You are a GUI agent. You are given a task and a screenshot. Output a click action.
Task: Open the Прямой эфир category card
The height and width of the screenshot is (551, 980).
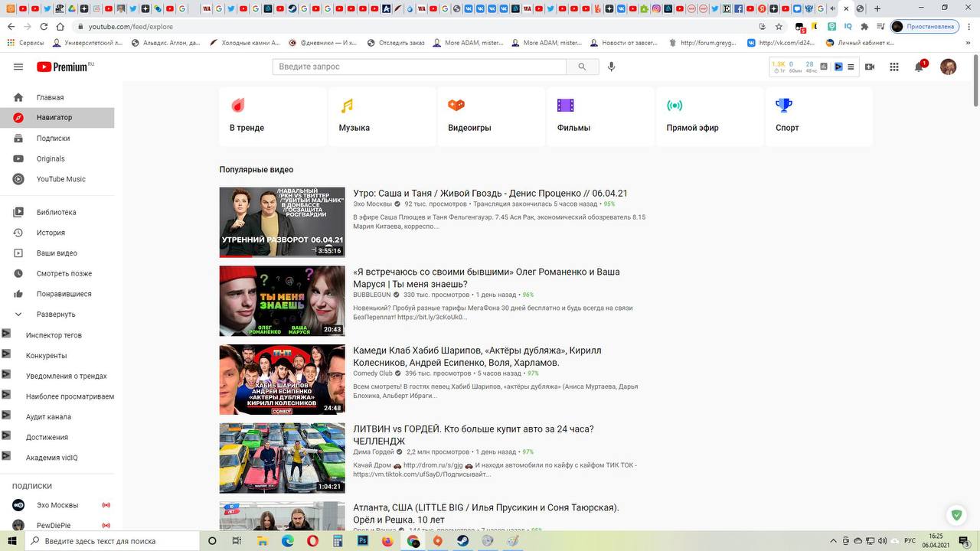[x=710, y=116]
